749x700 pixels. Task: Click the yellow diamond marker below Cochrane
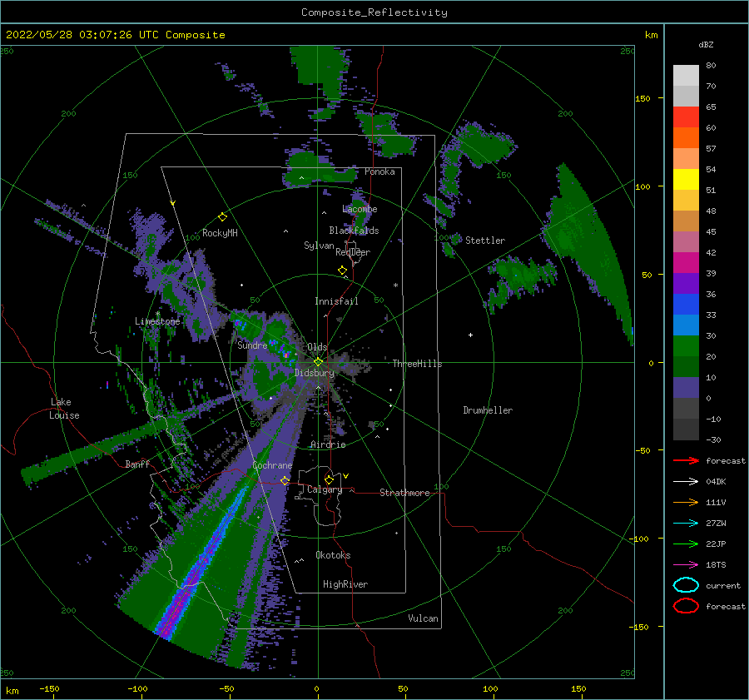pyautogui.click(x=285, y=480)
